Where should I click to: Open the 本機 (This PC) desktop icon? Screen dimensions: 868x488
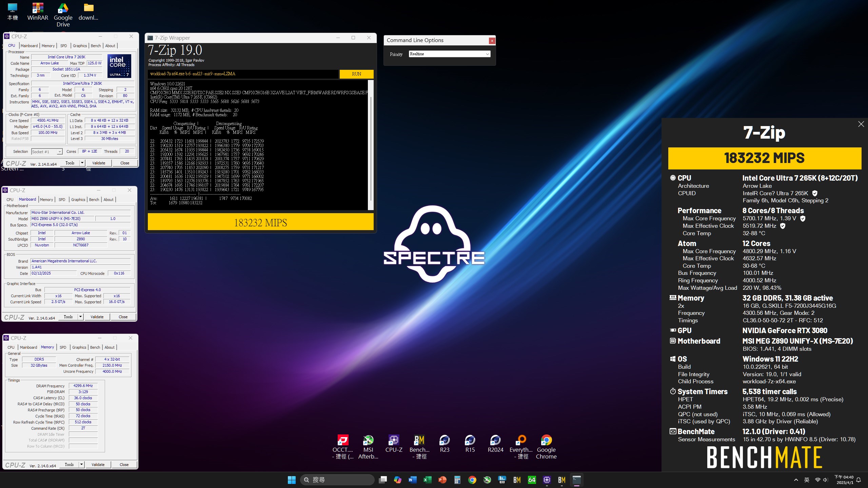point(13,12)
